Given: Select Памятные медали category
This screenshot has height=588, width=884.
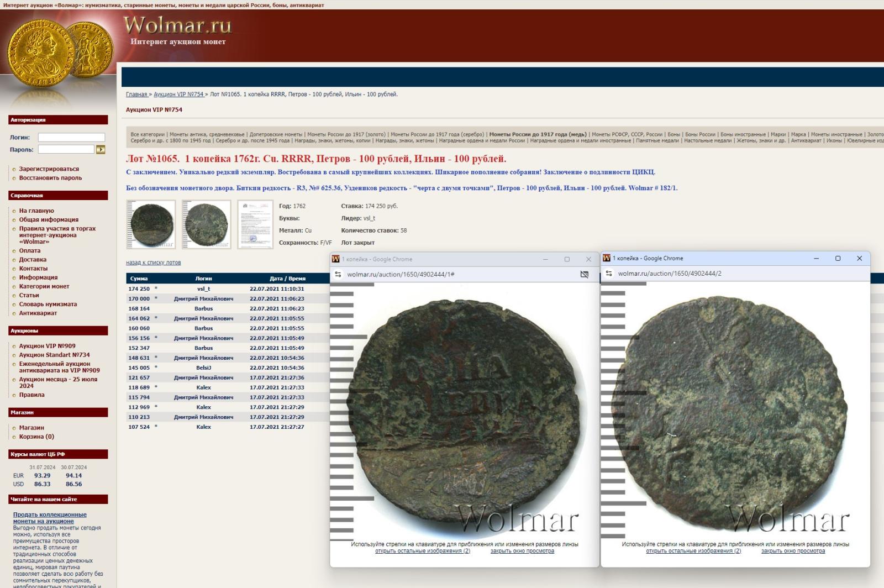Looking at the screenshot, I should tap(657, 141).
